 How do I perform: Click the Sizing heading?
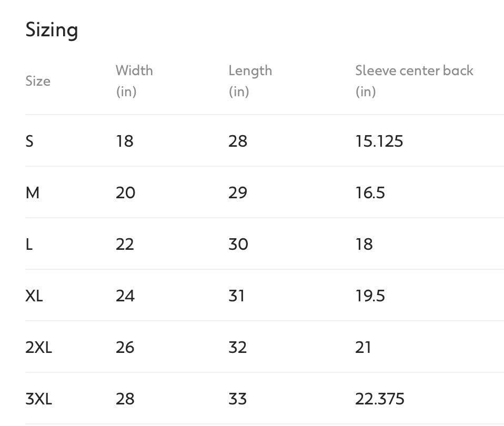click(52, 29)
